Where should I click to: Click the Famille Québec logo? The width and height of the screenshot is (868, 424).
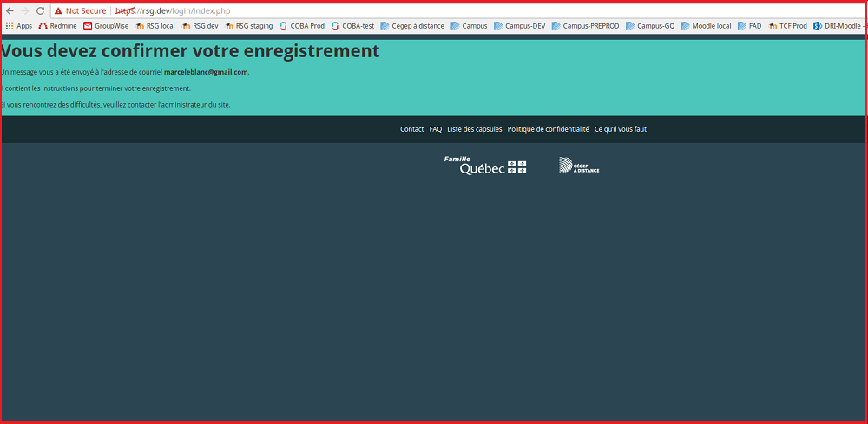[x=485, y=166]
